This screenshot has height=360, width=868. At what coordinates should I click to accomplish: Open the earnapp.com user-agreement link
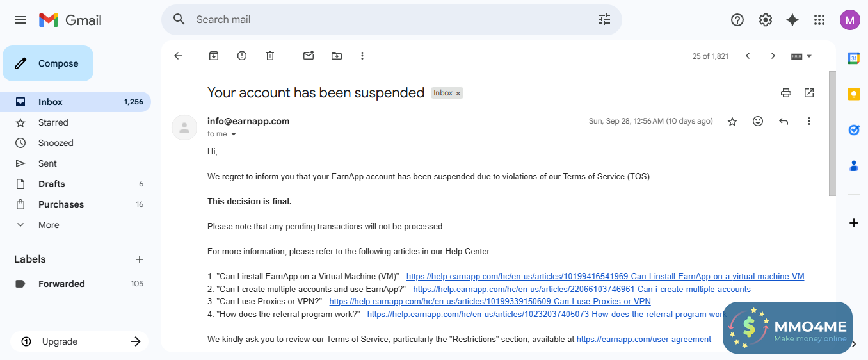click(x=643, y=339)
